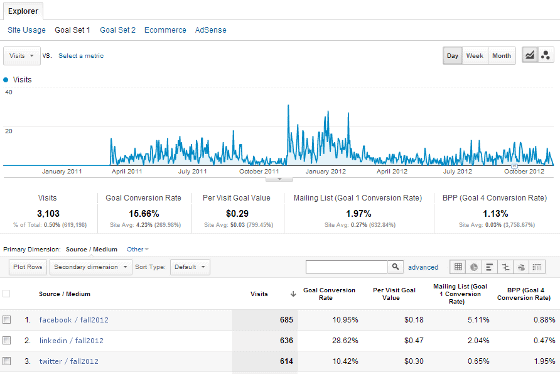Click the $0.29 per visit goal value
Image resolution: width=560 pixels, height=374 pixels.
tap(237, 214)
